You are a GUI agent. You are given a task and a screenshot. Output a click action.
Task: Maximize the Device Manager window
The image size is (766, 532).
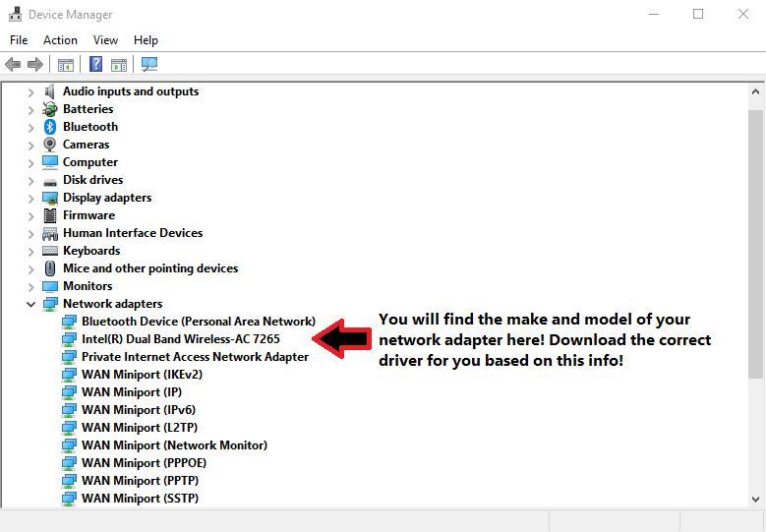698,14
